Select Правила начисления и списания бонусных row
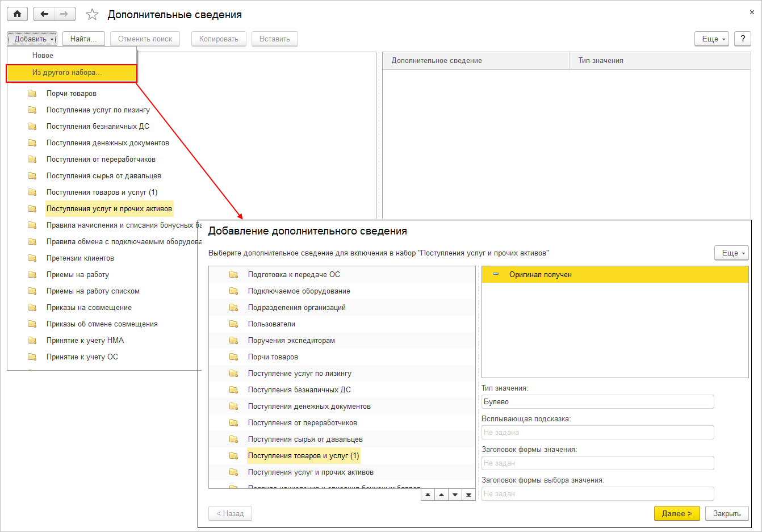Screen dimensions: 762x532 click(123, 225)
